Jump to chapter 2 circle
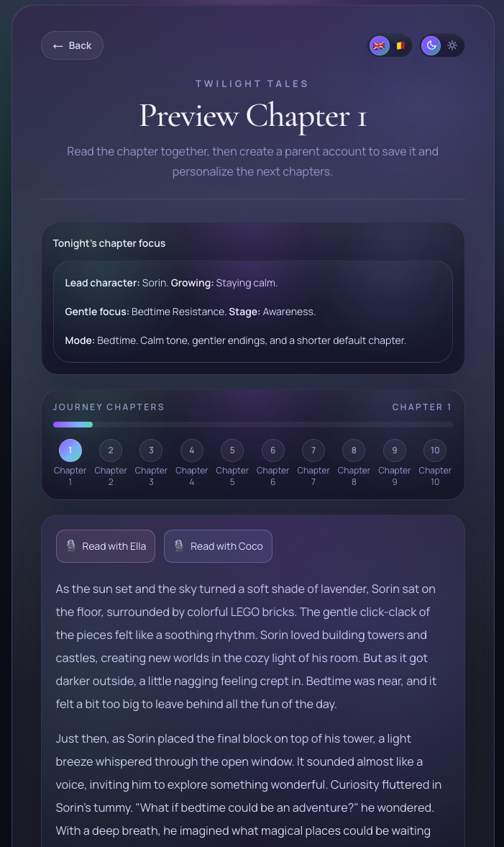 point(111,450)
